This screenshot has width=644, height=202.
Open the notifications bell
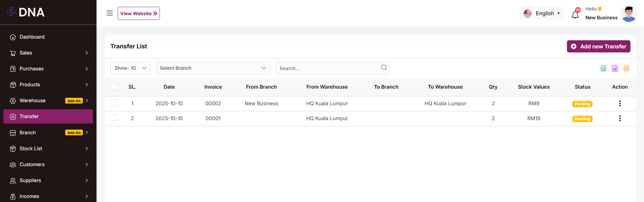point(575,15)
